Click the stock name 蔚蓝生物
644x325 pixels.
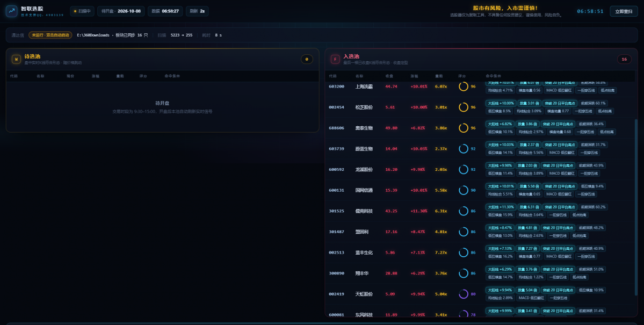click(364, 149)
